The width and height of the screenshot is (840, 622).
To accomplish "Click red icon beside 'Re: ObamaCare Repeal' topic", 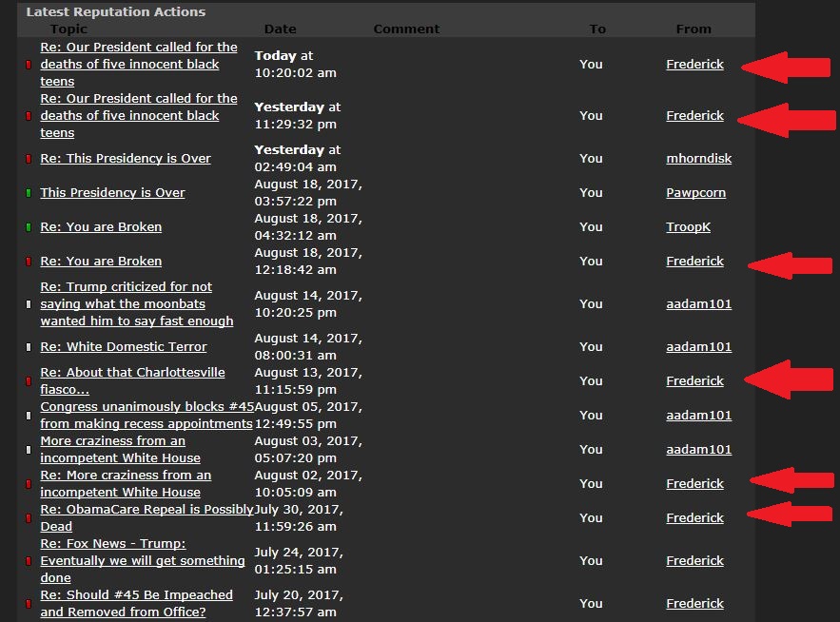I will [29, 518].
